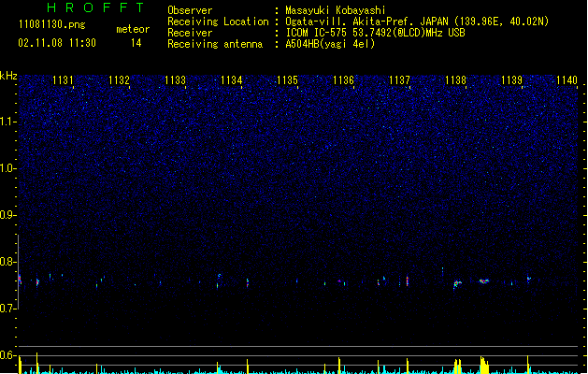
Task: Click the 1139 time marker
Action: point(511,80)
